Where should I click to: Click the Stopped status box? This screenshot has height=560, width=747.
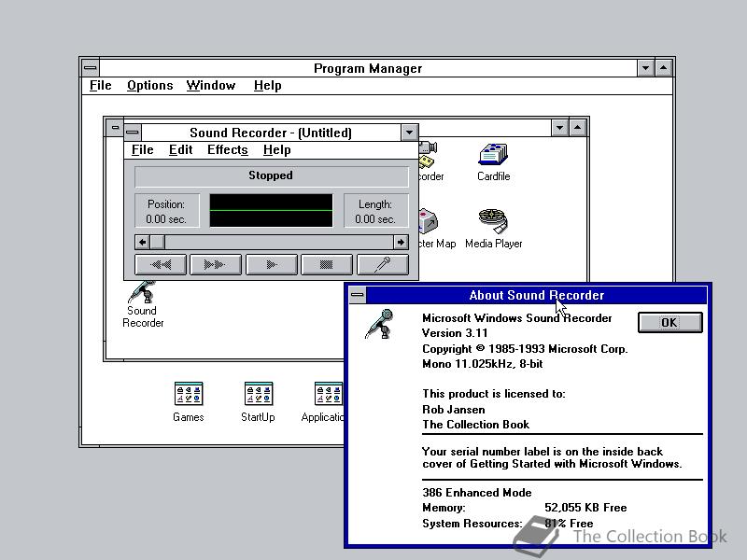271,175
